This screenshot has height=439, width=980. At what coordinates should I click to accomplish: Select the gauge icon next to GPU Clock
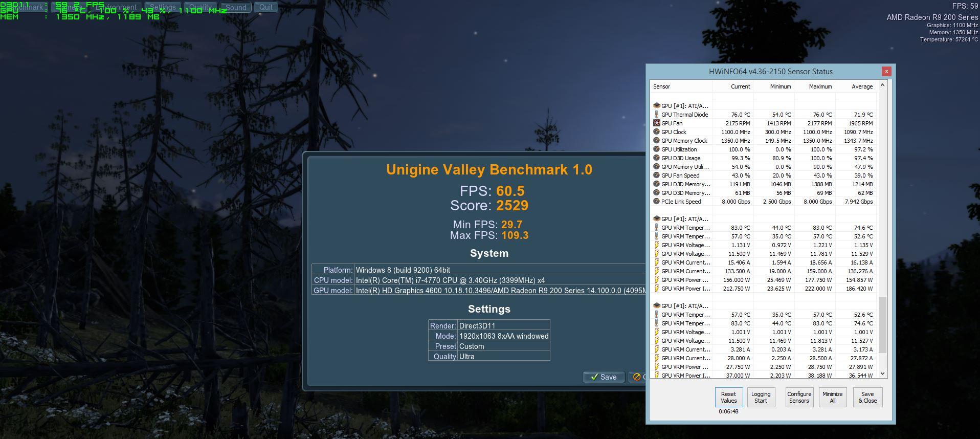[x=656, y=132]
